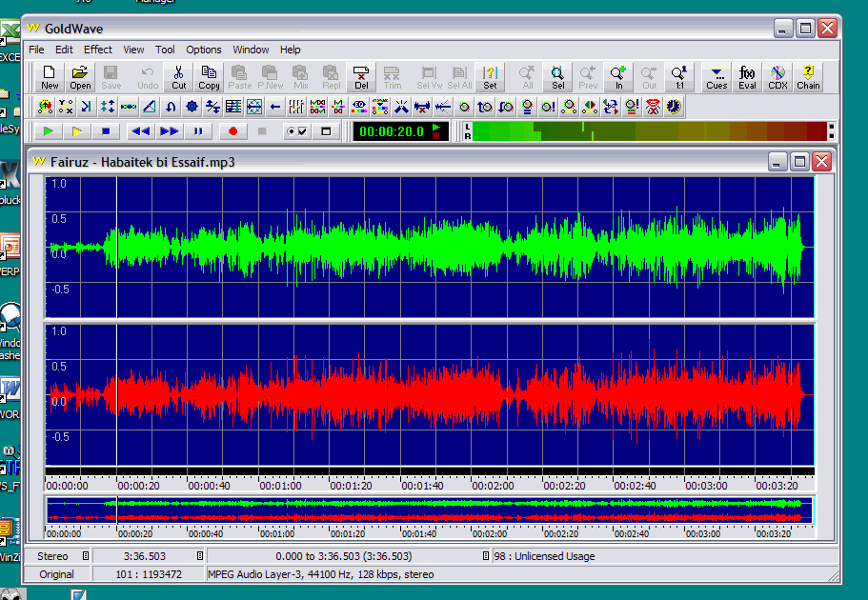Toggle the control window display button
The image size is (868, 600).
pyautogui.click(x=326, y=131)
